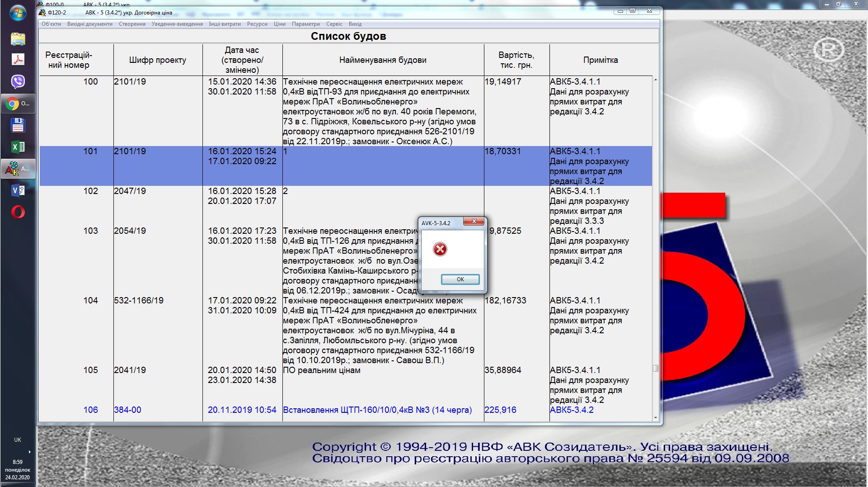Switch to AVK app taskbar button
The image size is (868, 487).
click(18, 169)
